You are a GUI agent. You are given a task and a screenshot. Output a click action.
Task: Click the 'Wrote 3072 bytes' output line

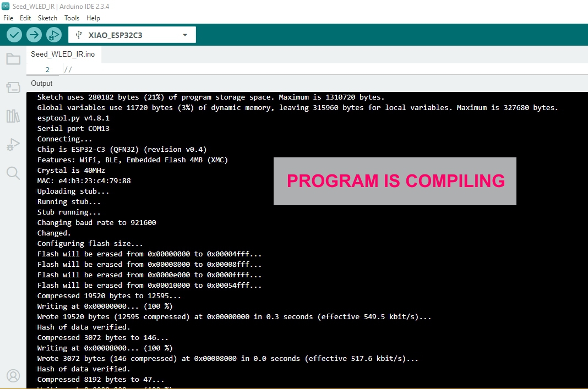click(227, 359)
